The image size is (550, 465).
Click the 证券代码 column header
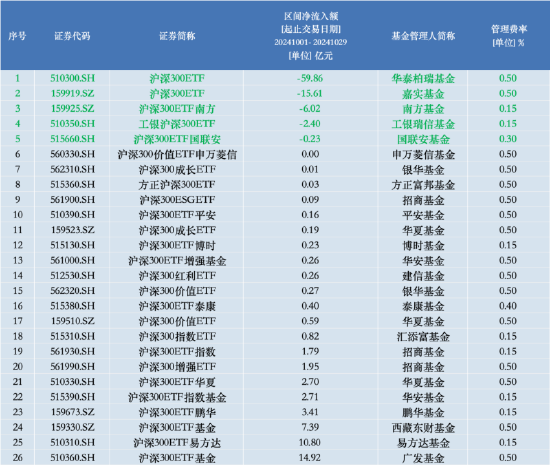pos(72,36)
